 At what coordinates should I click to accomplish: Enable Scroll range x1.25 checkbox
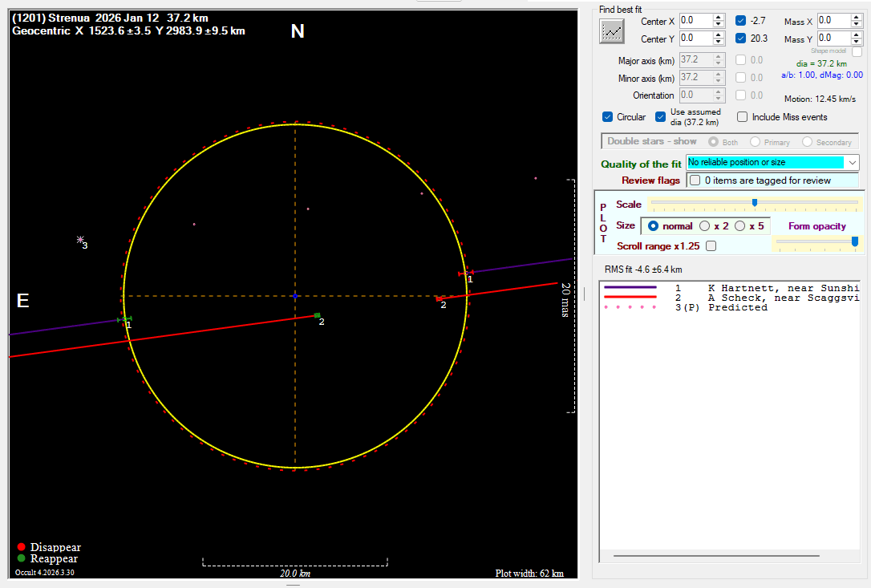(711, 246)
